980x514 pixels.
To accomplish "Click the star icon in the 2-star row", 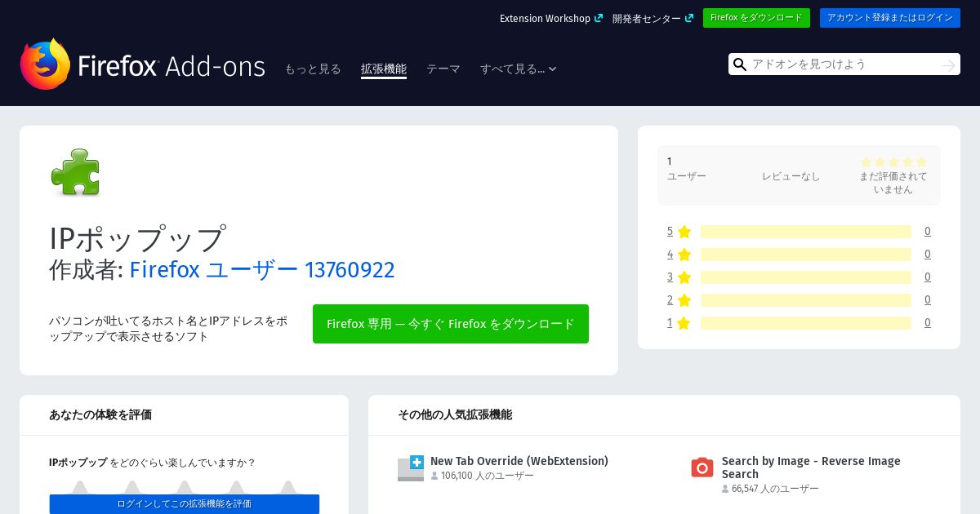I will tap(684, 300).
